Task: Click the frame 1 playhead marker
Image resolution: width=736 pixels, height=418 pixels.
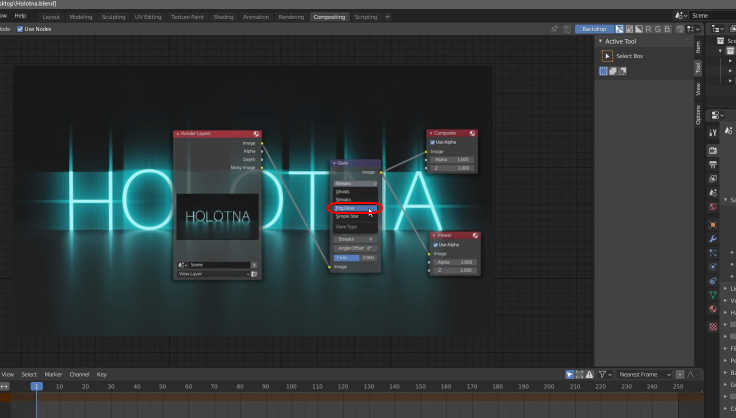Action: tap(37, 387)
